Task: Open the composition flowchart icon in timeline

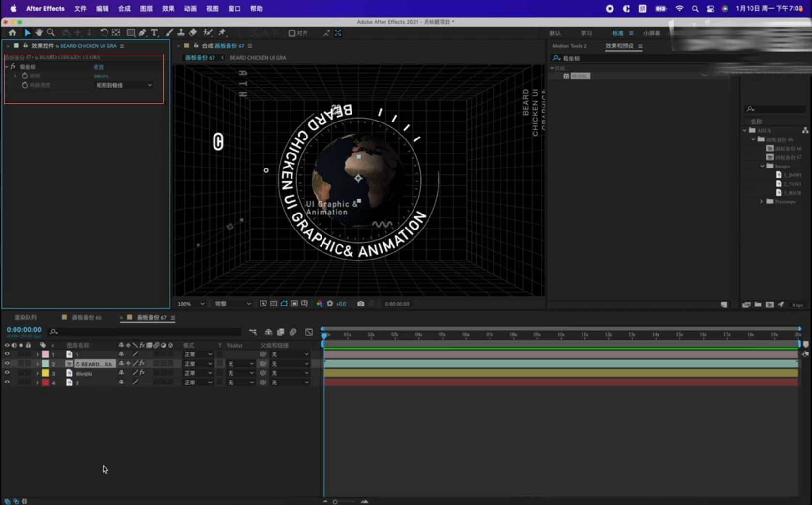Action: (253, 332)
